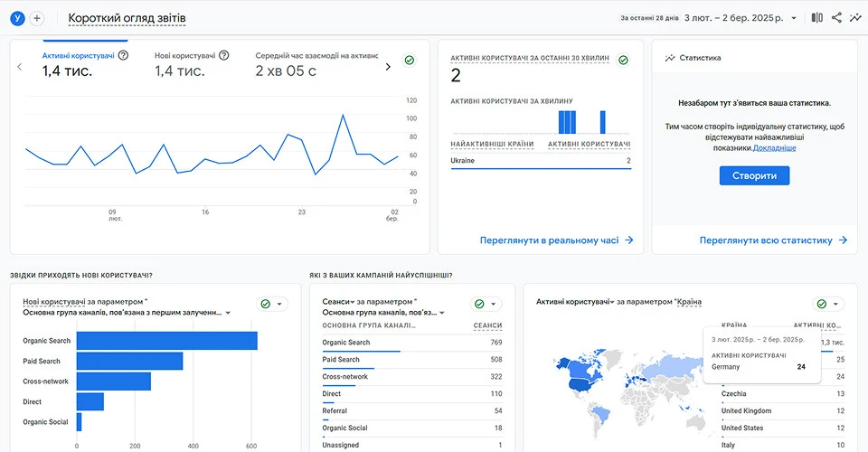The height and width of the screenshot is (452, 868).
Task: Open the Insights sparkline icon top right
Action: click(x=855, y=18)
